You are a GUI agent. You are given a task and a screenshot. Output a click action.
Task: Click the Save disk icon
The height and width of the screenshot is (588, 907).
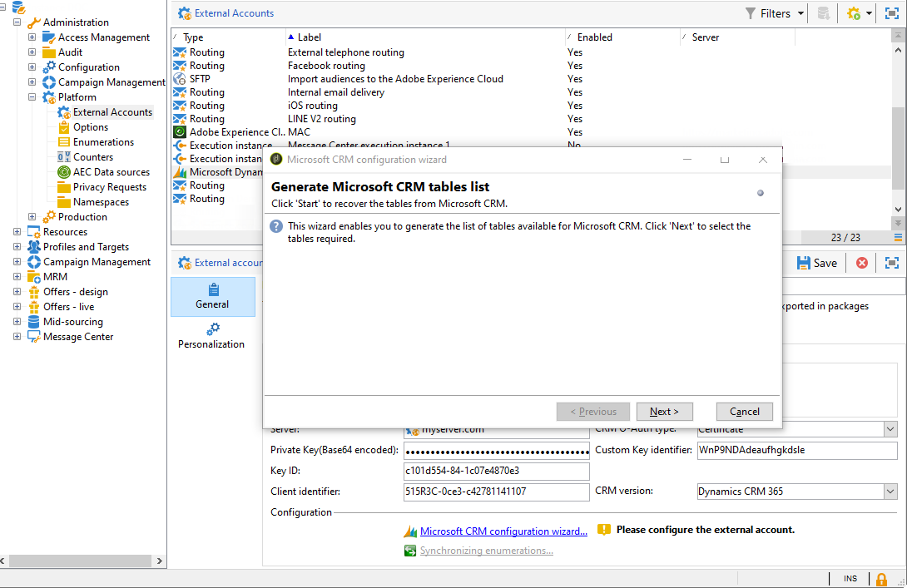pos(804,263)
